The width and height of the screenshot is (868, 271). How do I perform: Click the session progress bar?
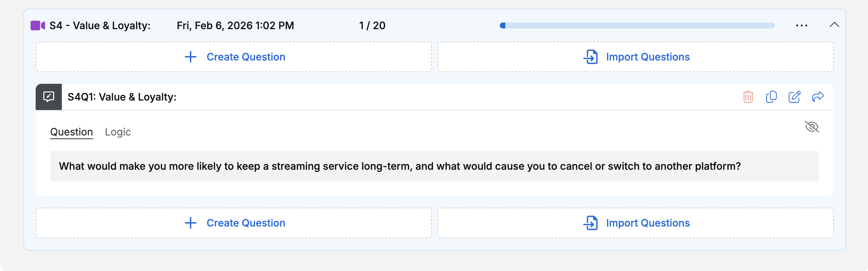[x=637, y=25]
